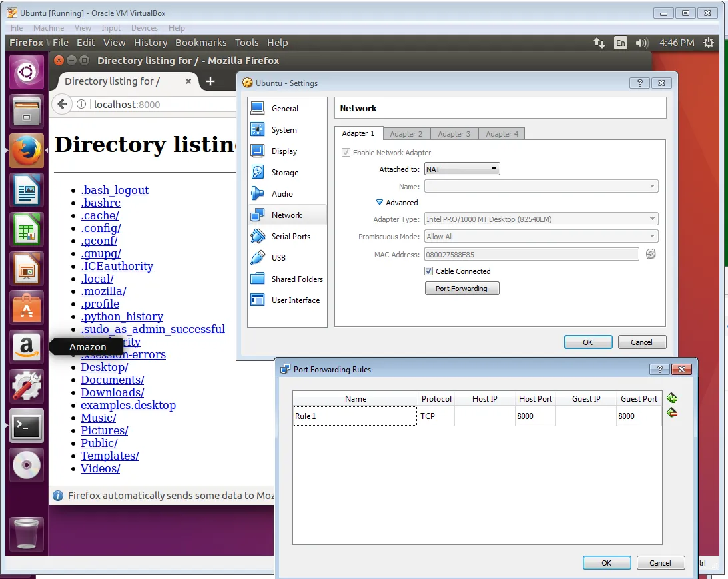The width and height of the screenshot is (728, 579).
Task: Open the Shared Folders settings category
Action: tap(287, 279)
